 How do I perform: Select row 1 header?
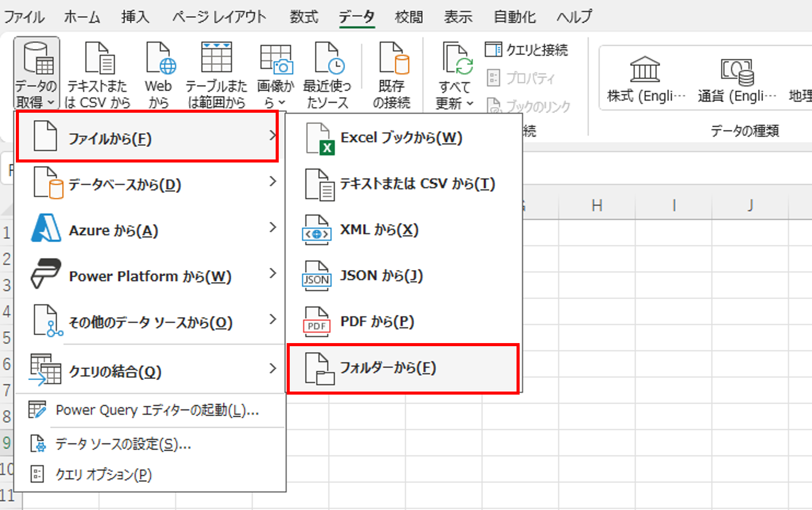pos(7,232)
